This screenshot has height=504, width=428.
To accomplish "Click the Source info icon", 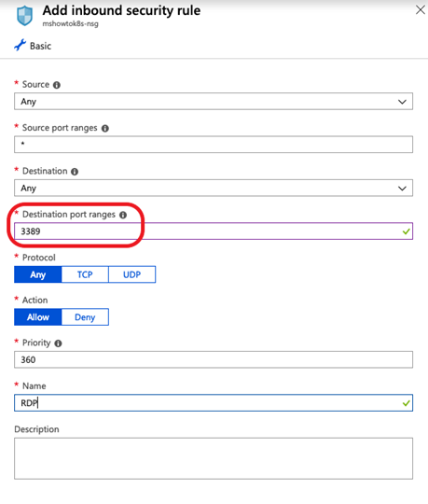I will click(57, 85).
